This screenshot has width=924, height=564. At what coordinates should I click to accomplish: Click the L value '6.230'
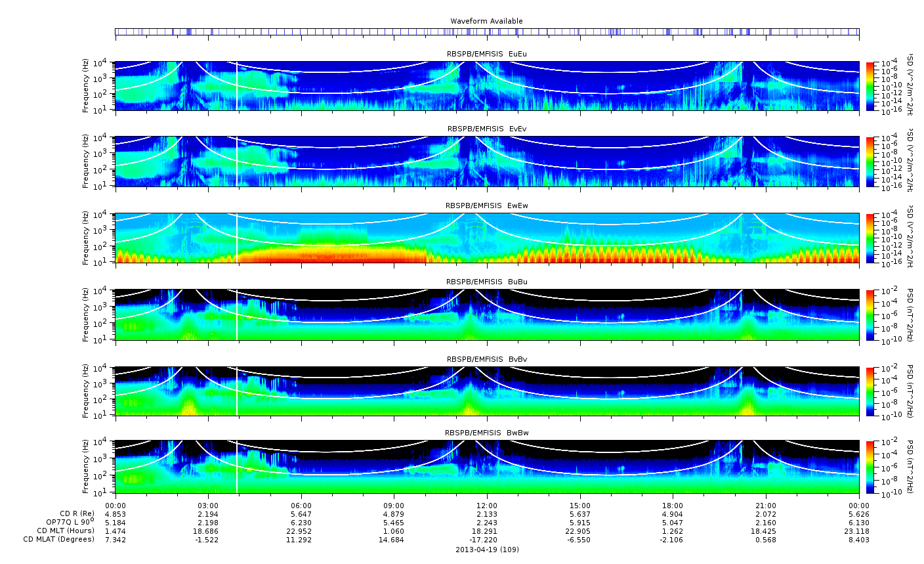(301, 523)
